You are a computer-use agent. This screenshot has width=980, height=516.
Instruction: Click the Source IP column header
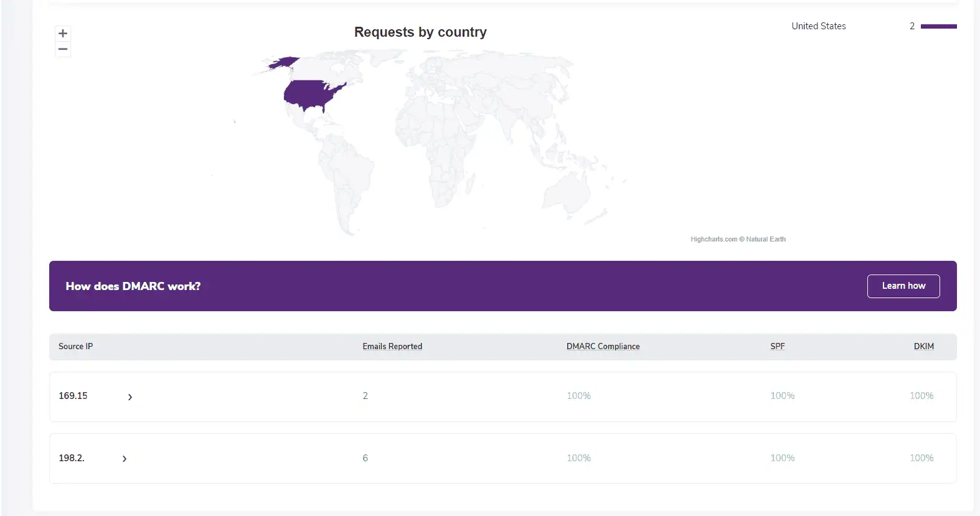click(75, 347)
